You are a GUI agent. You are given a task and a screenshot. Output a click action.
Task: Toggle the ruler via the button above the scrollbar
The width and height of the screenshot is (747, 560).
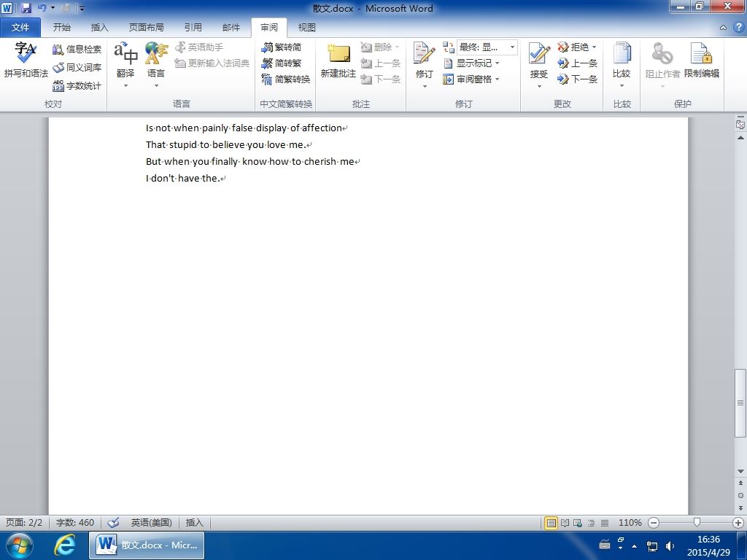[x=740, y=124]
